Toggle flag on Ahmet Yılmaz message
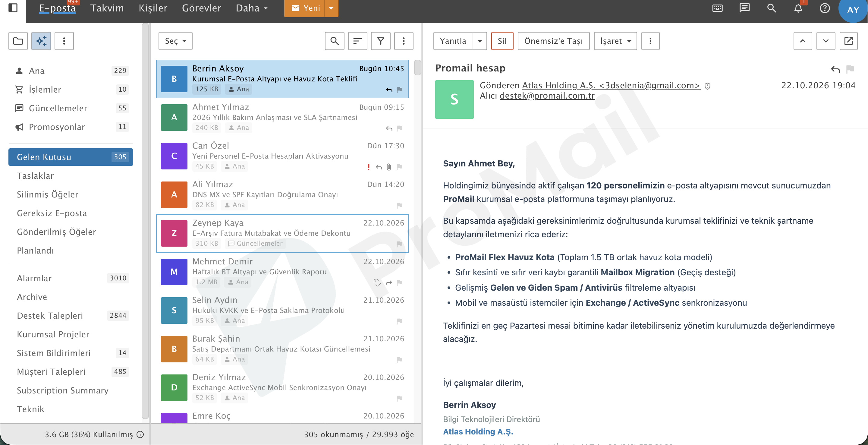868x445 pixels. click(400, 128)
